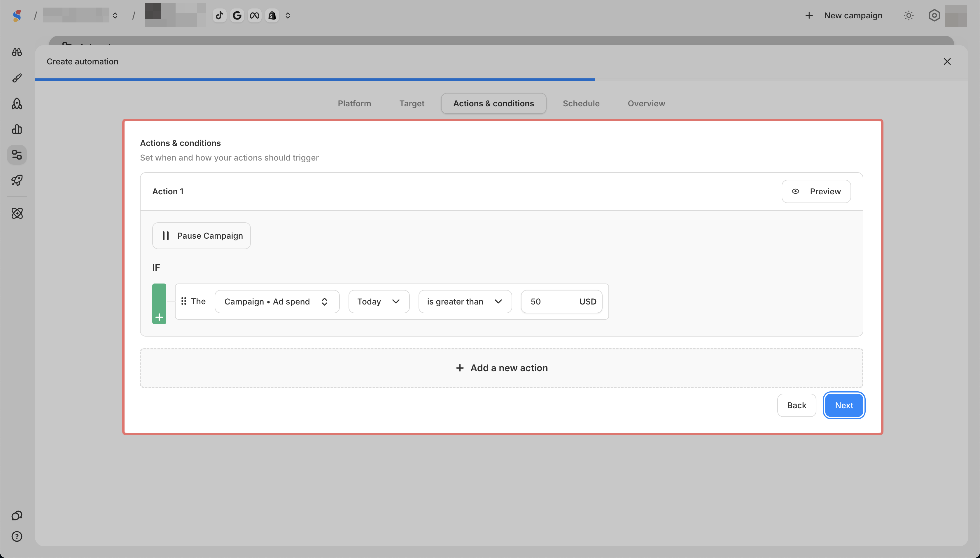The height and width of the screenshot is (558, 980).
Task: Click the binoculars icon in sidebar
Action: point(17,52)
